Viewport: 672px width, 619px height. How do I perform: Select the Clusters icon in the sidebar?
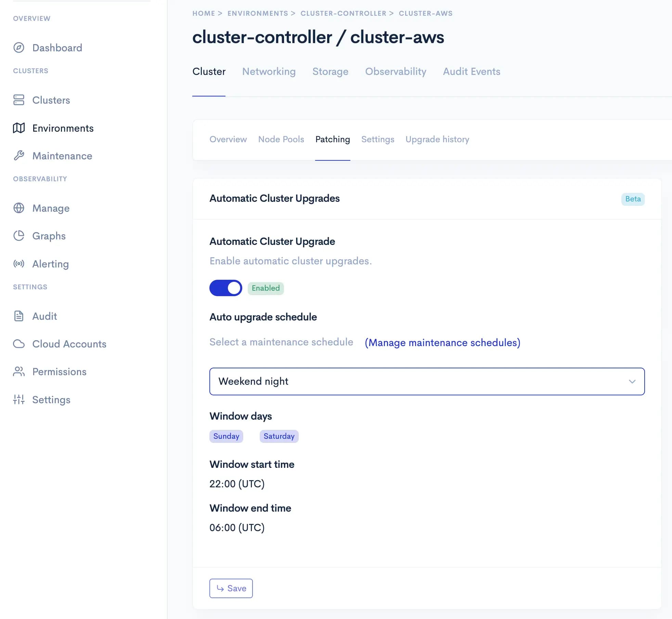click(x=19, y=100)
